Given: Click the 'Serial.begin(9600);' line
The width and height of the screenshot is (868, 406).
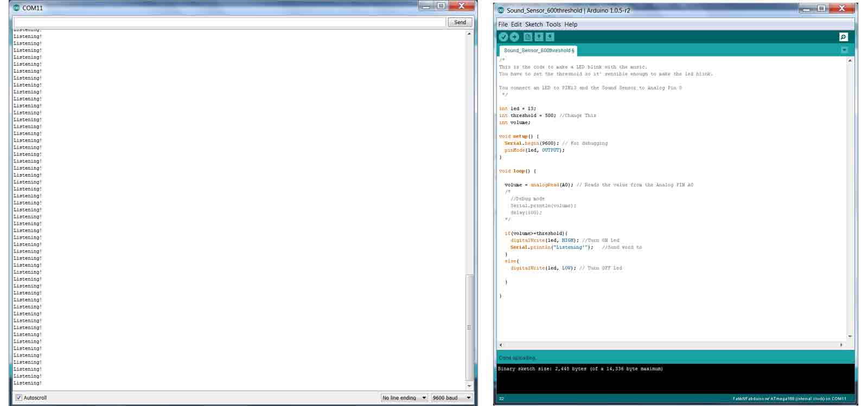Looking at the screenshot, I should coord(532,144).
